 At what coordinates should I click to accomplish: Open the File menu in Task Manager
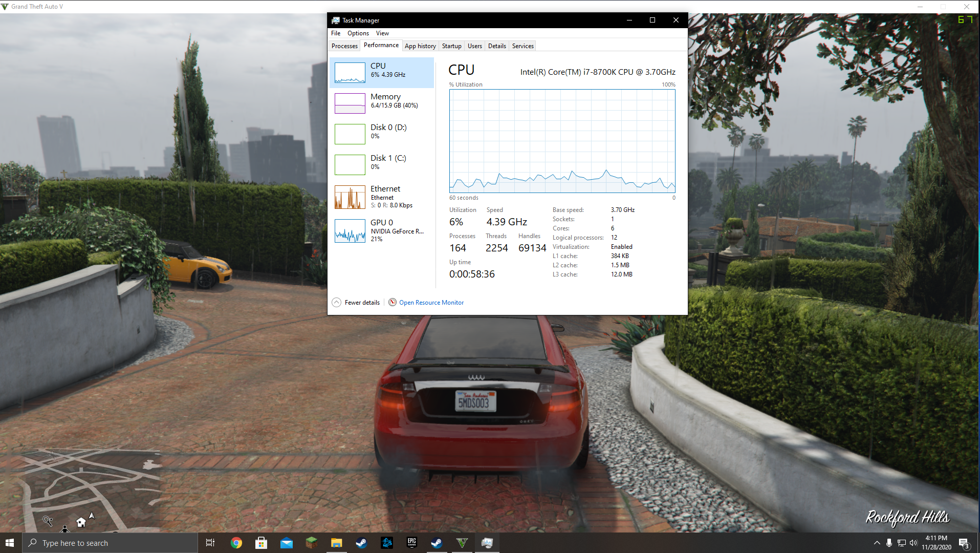pos(336,33)
